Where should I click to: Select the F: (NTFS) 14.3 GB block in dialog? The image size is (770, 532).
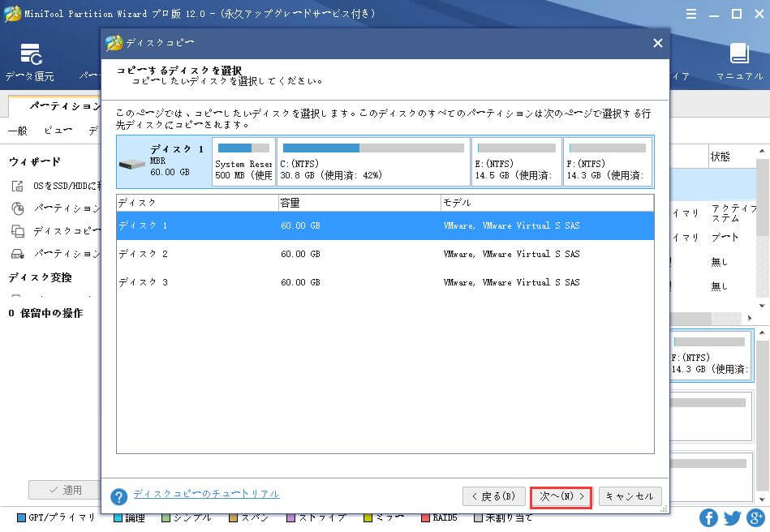(608, 161)
